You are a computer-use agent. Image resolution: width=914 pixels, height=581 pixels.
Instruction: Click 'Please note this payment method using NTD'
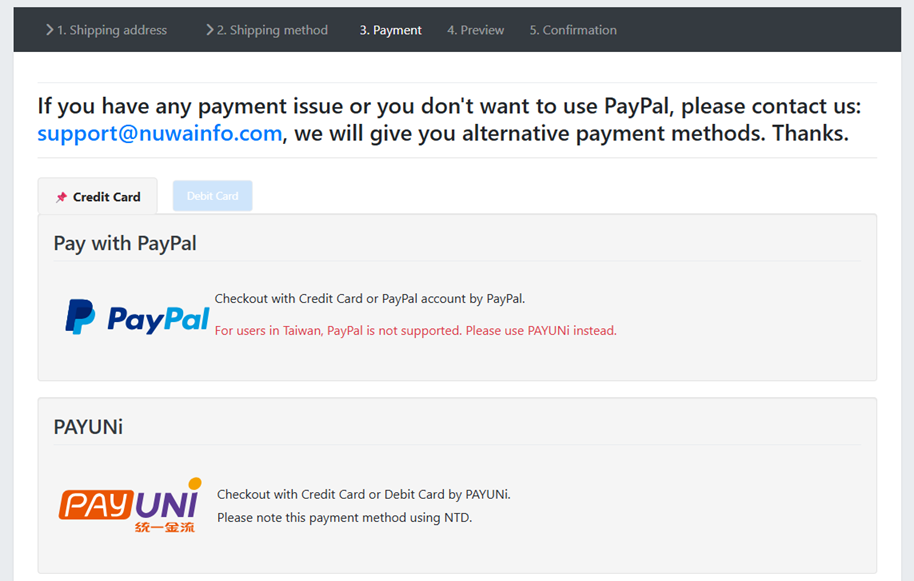pos(344,517)
